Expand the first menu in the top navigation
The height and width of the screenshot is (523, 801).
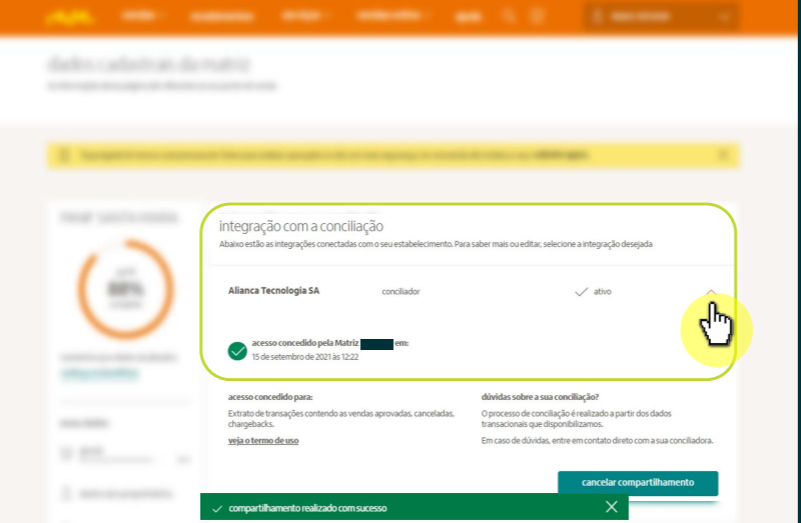[142, 17]
